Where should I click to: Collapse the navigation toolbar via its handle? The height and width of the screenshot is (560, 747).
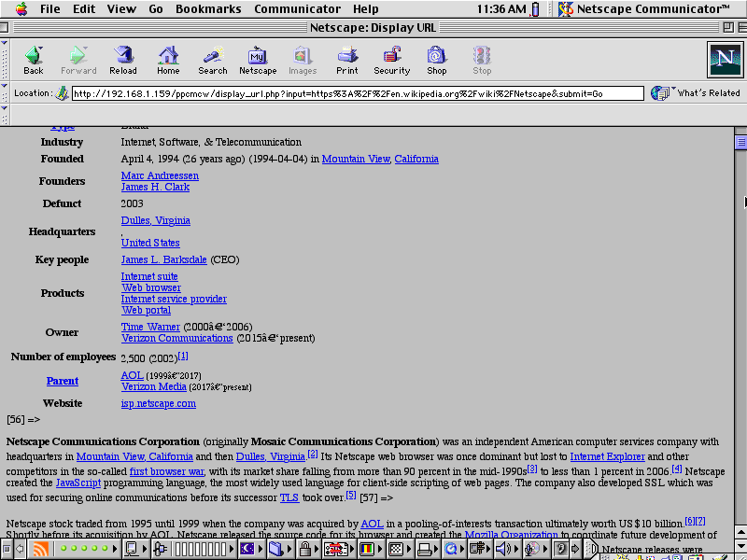click(x=5, y=59)
